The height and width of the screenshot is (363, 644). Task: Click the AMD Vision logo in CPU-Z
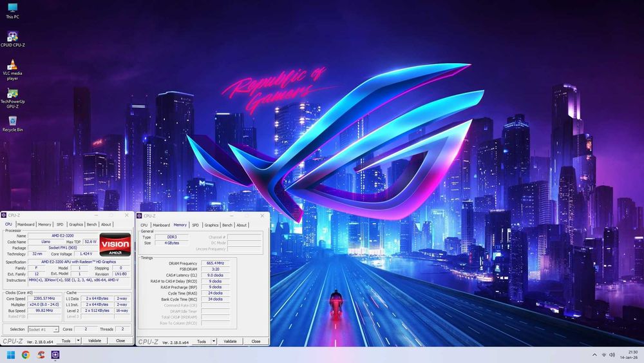click(x=115, y=244)
